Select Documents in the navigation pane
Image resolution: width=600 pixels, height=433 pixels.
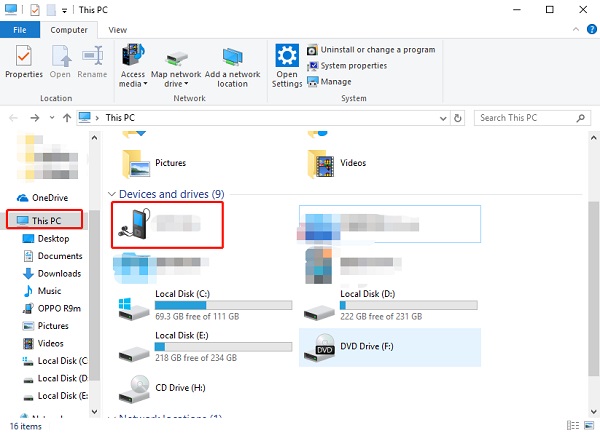click(x=53, y=256)
